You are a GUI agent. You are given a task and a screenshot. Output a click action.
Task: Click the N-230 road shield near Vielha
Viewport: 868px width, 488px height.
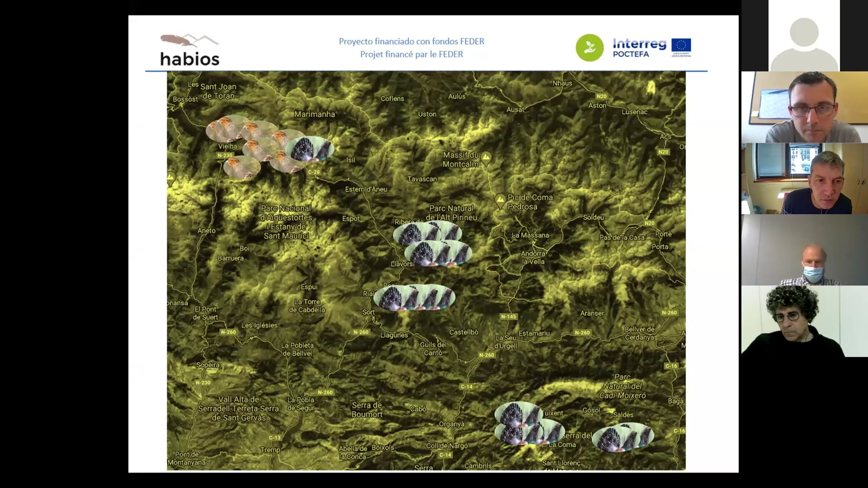[225, 155]
